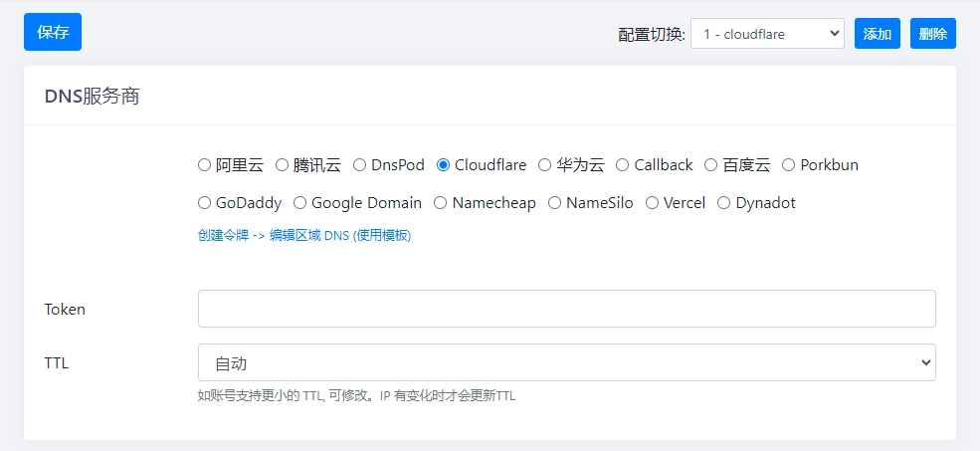The height and width of the screenshot is (451, 980).
Task: Select the GoDaddy radio button
Action: [x=205, y=203]
